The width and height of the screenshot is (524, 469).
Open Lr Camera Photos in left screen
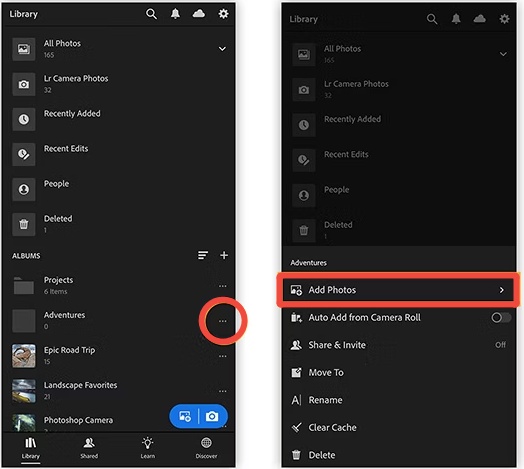pos(119,84)
